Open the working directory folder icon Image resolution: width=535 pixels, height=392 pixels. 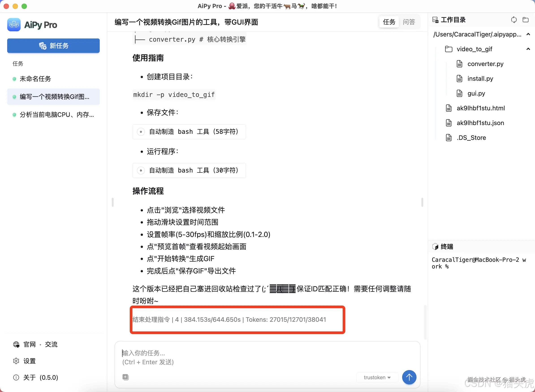click(x=526, y=20)
